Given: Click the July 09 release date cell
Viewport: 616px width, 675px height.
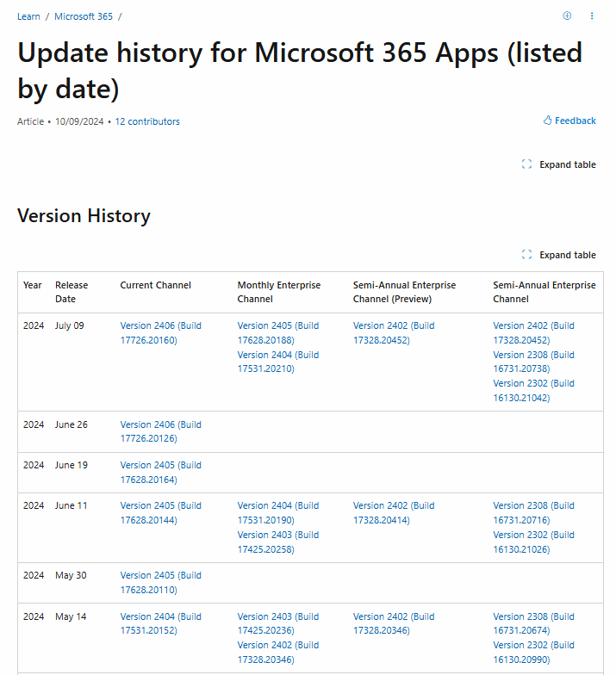Looking at the screenshot, I should (69, 325).
